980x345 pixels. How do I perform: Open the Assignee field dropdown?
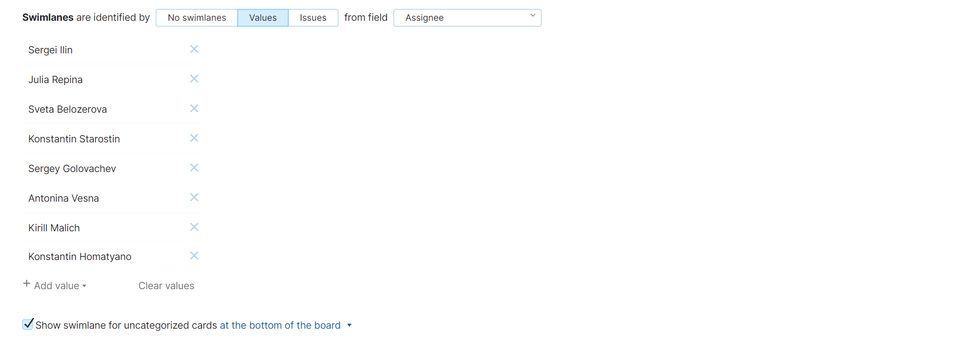467,18
